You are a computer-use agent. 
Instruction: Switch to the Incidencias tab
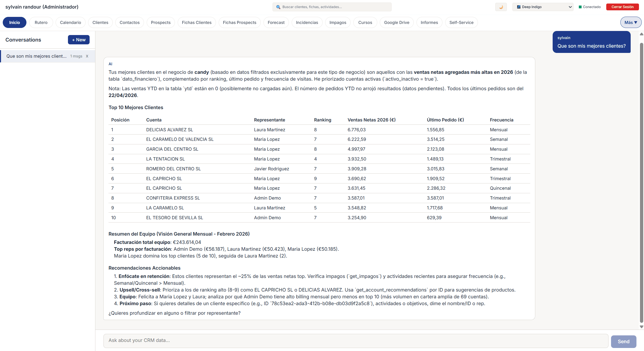(x=307, y=22)
